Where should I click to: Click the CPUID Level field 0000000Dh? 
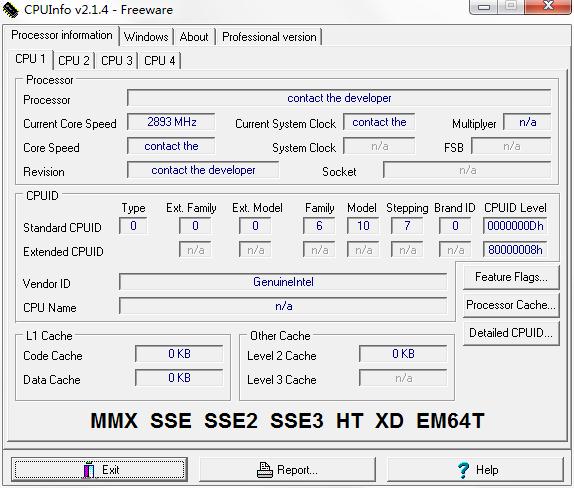(x=515, y=226)
